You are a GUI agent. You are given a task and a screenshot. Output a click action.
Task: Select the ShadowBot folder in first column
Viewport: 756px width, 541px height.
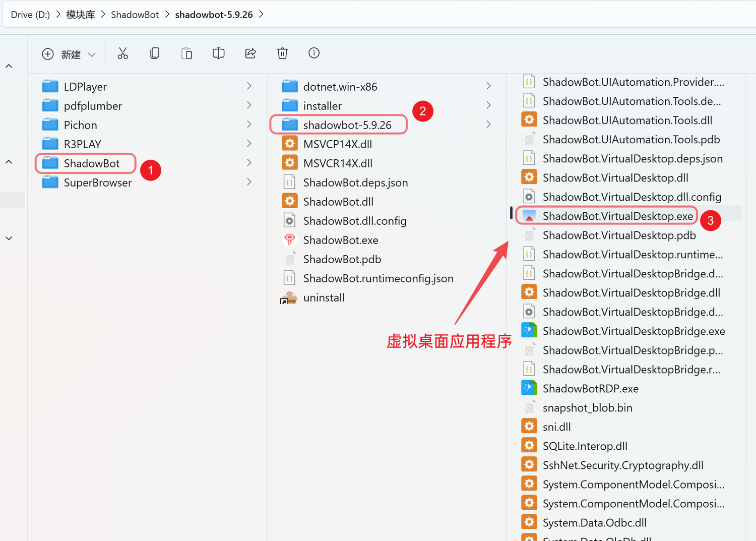click(86, 163)
